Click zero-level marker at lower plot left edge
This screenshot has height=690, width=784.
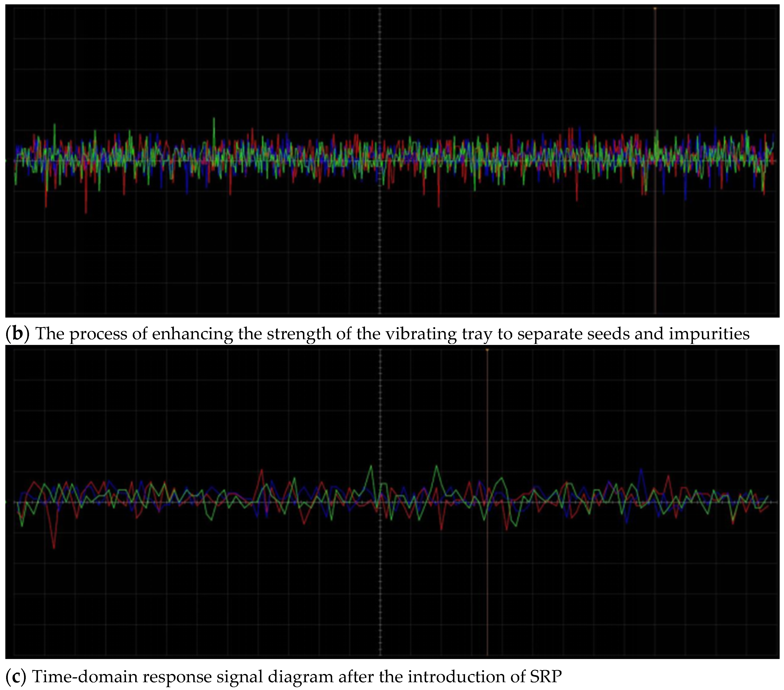click(7, 502)
